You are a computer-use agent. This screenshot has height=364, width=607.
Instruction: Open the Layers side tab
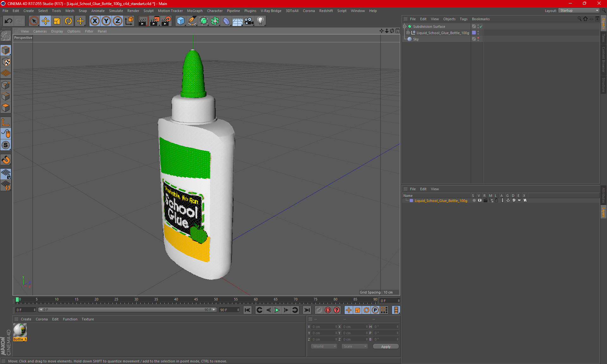tap(603, 212)
